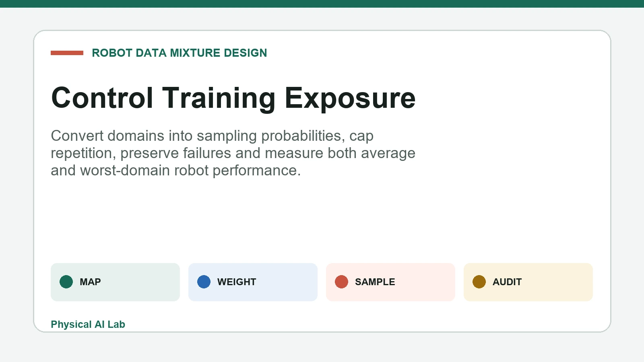The image size is (644, 362).
Task: Click the SAMPLE label text
Action: tap(375, 282)
